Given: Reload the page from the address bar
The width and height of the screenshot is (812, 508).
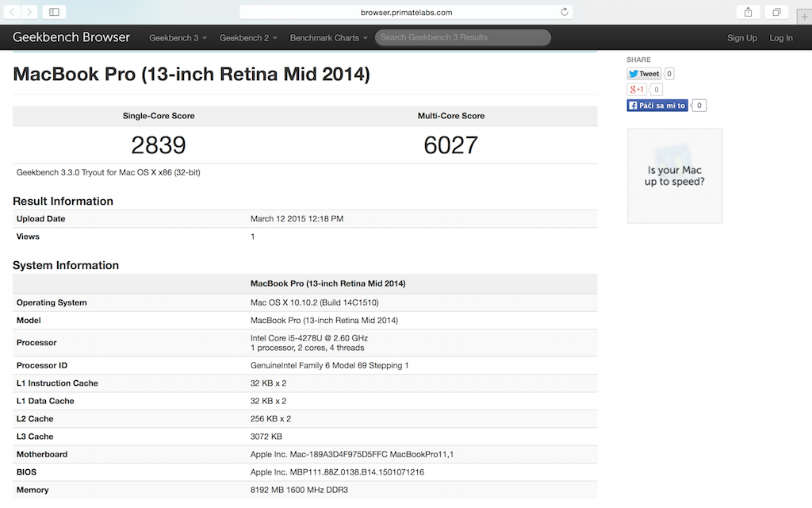Looking at the screenshot, I should 565,12.
